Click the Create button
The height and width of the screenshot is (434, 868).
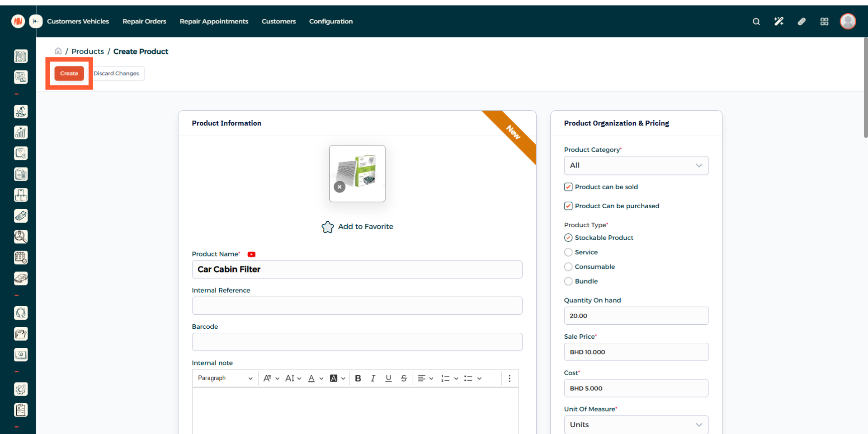(69, 74)
